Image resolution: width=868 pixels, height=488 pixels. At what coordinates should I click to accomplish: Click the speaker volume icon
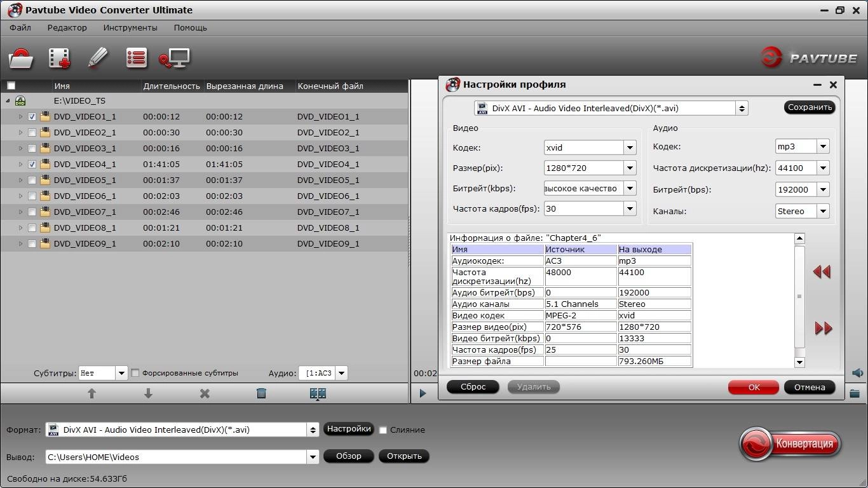click(x=858, y=373)
